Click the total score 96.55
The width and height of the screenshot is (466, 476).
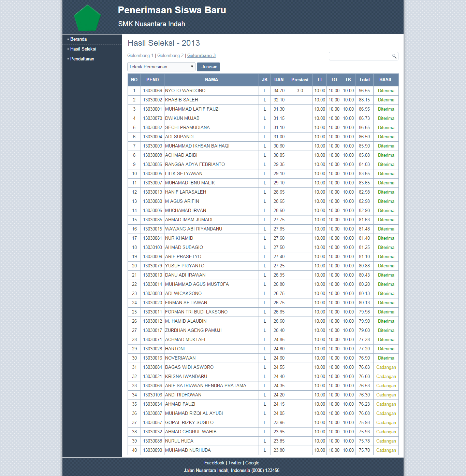(x=364, y=90)
